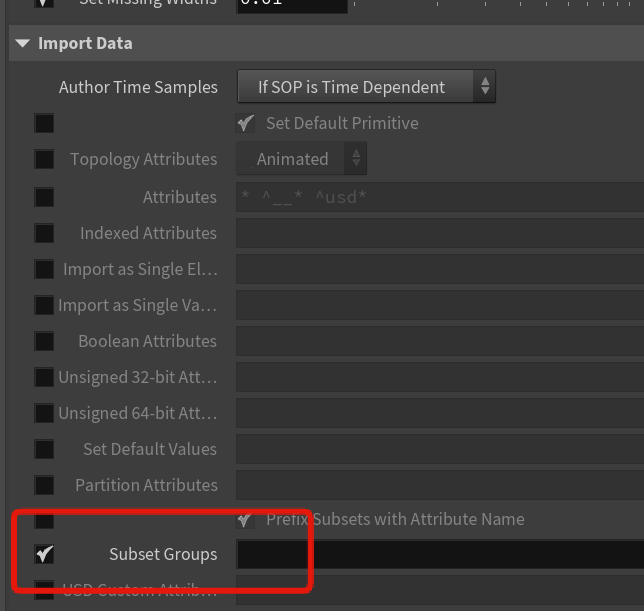Click the Unsigned 32-bit Att... field

440,377
